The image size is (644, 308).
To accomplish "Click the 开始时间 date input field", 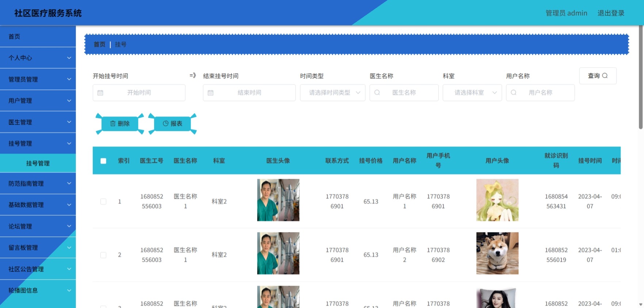I will (x=139, y=93).
